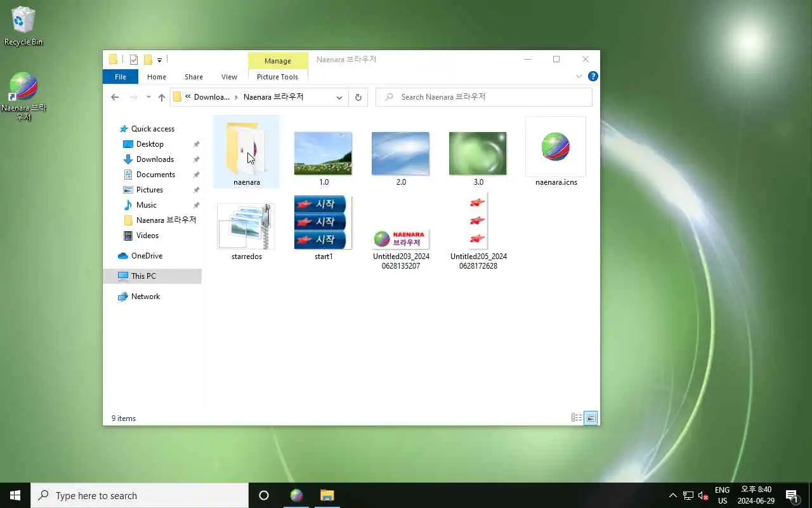Open the Explorer Help question mark icon
812x508 pixels.
(593, 76)
